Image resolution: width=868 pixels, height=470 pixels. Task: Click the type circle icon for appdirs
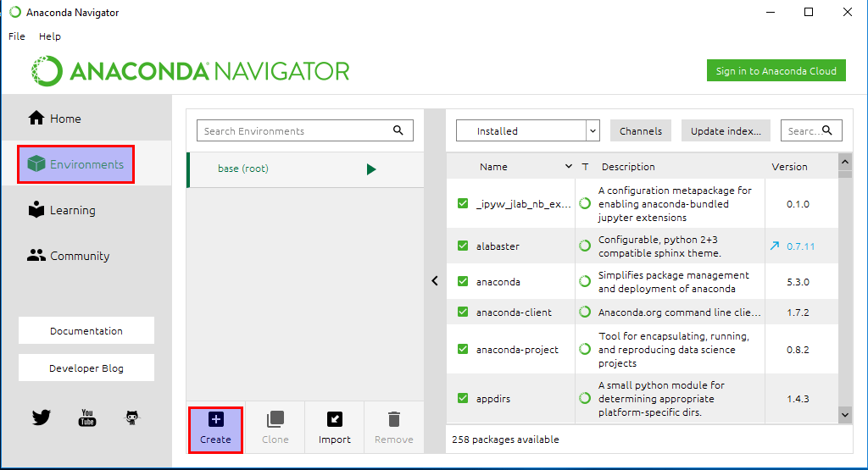click(x=585, y=398)
